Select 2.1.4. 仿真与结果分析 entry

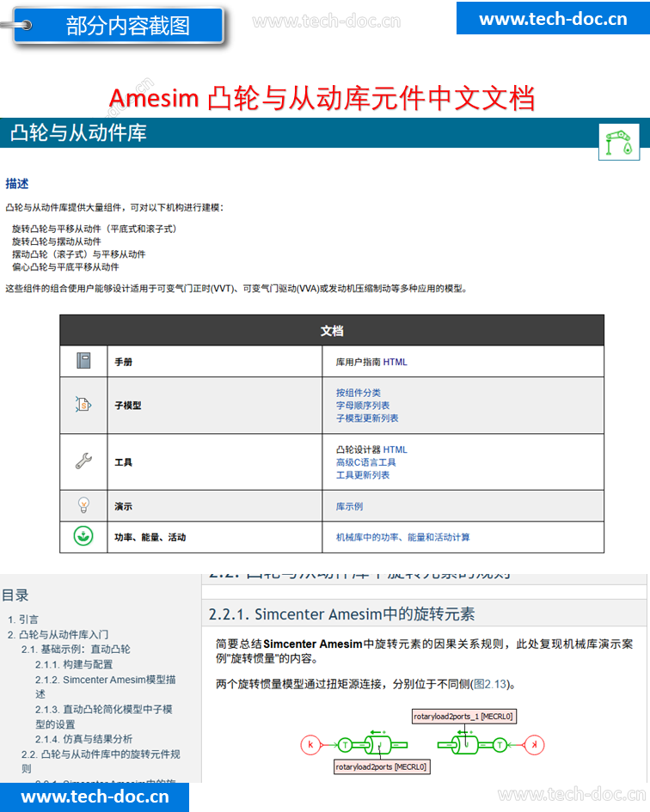pyautogui.click(x=83, y=739)
